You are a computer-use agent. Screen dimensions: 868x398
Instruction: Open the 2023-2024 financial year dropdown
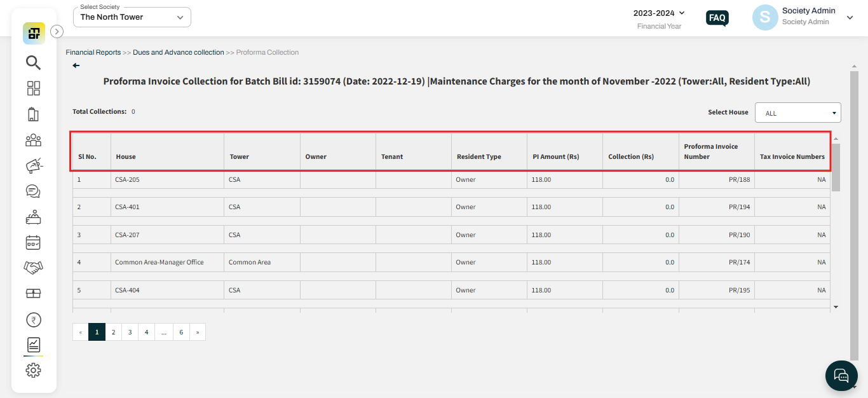tap(659, 13)
